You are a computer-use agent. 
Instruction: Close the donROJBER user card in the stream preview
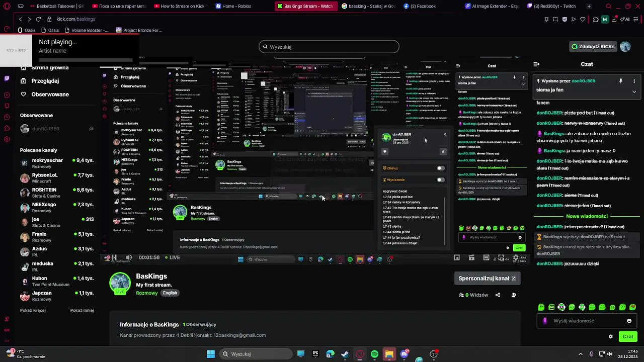(445, 134)
